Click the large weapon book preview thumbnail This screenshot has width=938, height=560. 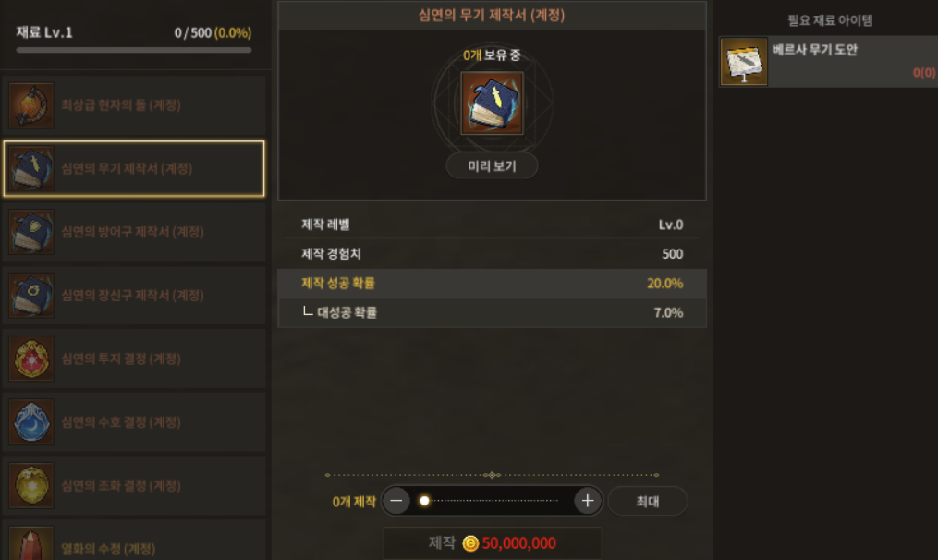492,103
